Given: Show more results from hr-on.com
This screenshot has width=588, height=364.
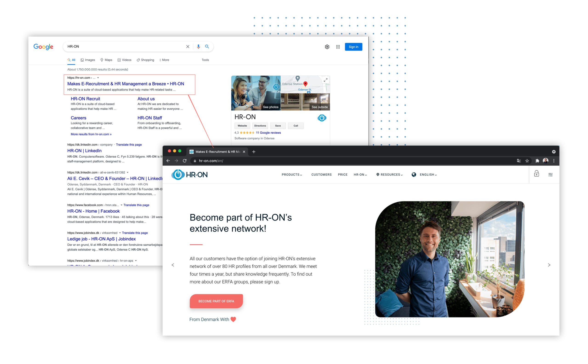Looking at the screenshot, I should [x=91, y=134].
